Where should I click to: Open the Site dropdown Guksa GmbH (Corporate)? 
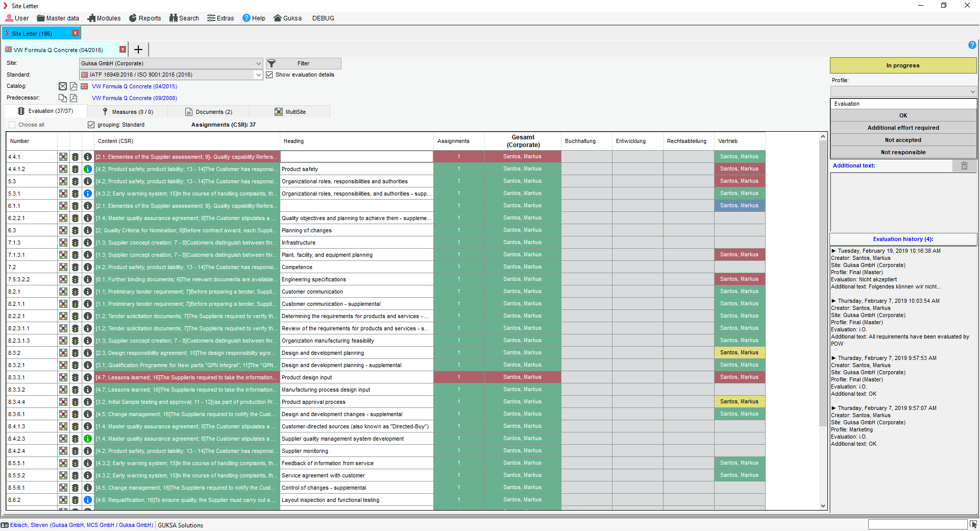click(x=171, y=63)
